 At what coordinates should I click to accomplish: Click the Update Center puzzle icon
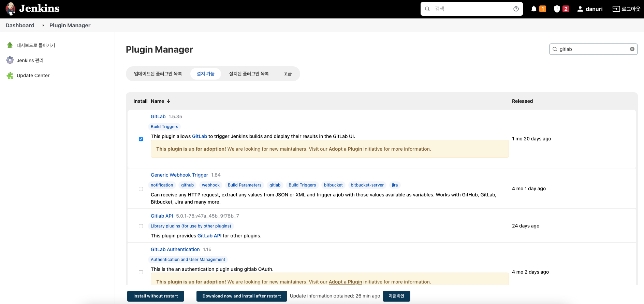coord(10,75)
